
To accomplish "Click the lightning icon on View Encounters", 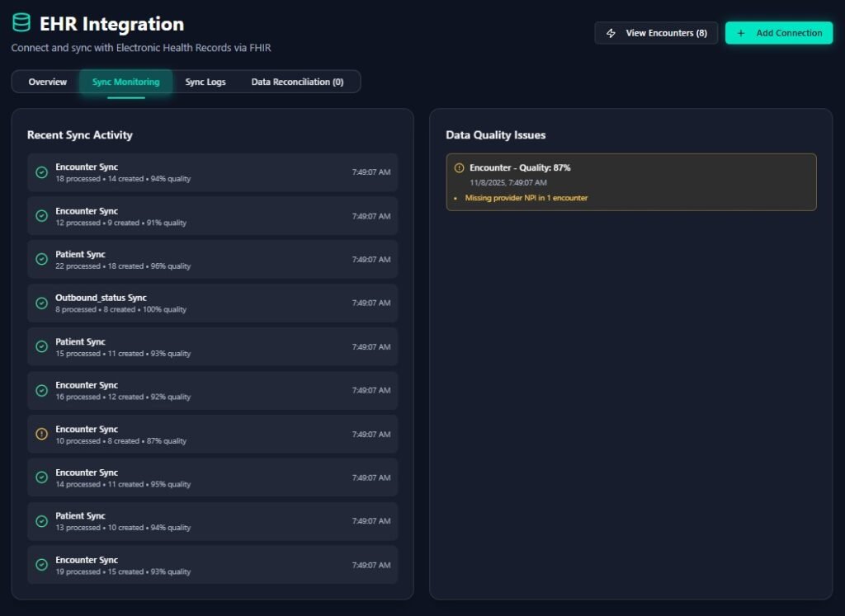I will point(611,33).
